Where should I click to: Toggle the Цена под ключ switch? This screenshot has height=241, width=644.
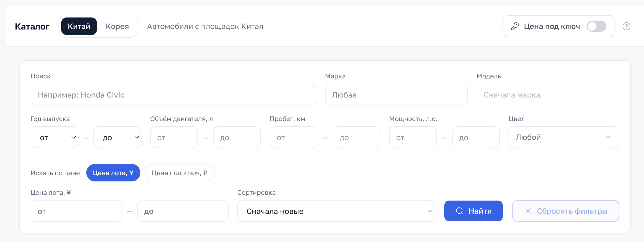[x=596, y=26]
